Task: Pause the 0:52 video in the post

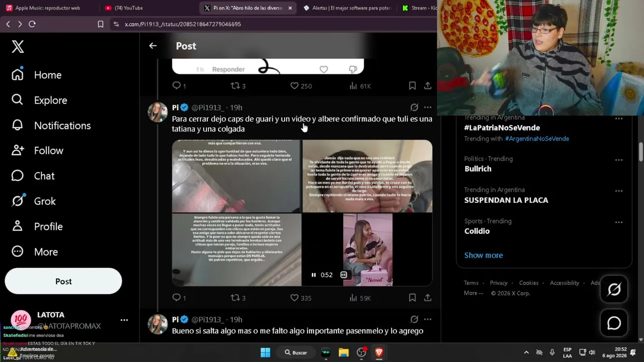Action: click(x=313, y=275)
